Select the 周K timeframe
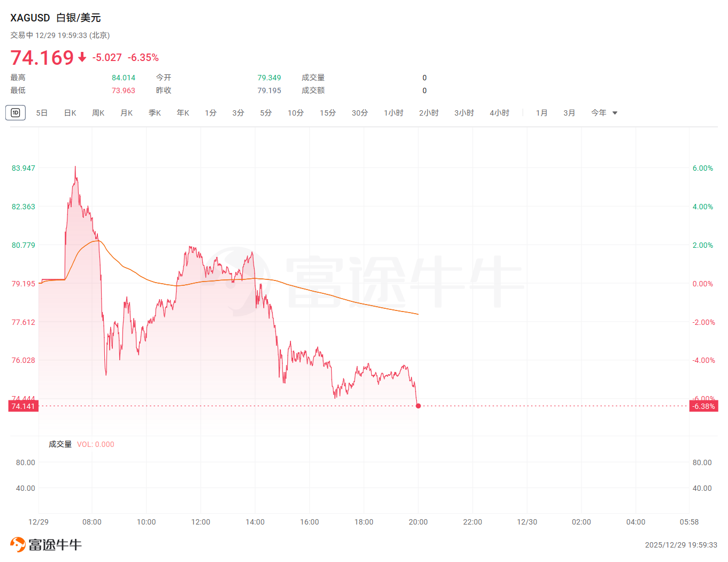The height and width of the screenshot is (562, 728). coord(98,113)
